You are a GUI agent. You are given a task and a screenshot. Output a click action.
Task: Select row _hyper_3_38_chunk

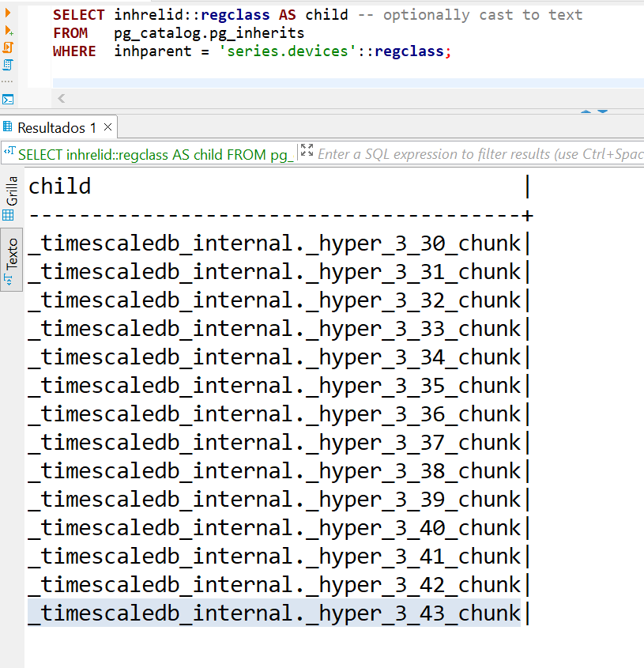[274, 472]
